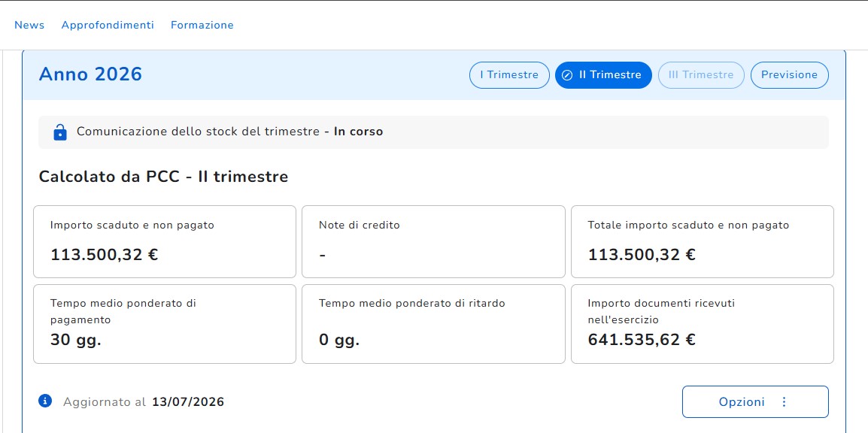Click the 'Comunicazione dello stock del trimestre' text

(x=198, y=132)
